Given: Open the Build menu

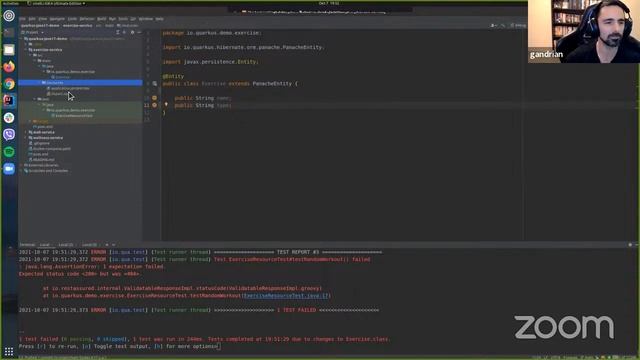Looking at the screenshot, I should click(x=101, y=19).
